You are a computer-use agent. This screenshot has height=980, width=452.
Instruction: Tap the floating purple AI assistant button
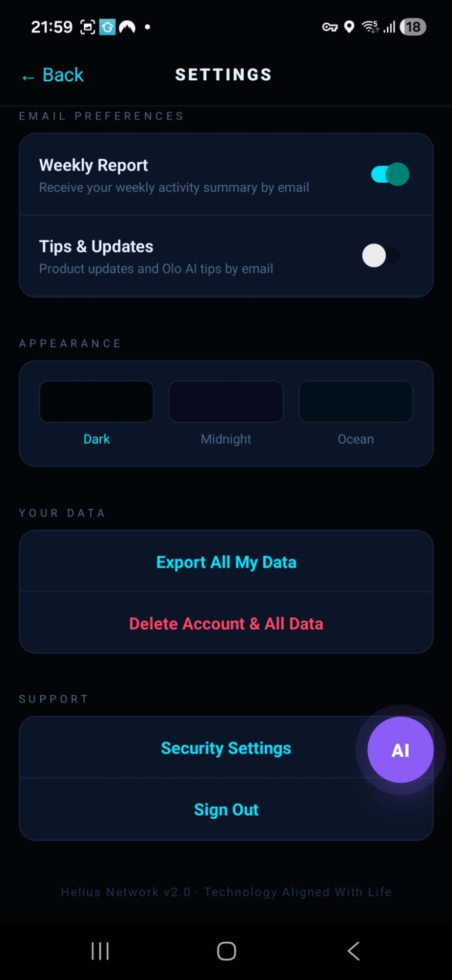[400, 749]
